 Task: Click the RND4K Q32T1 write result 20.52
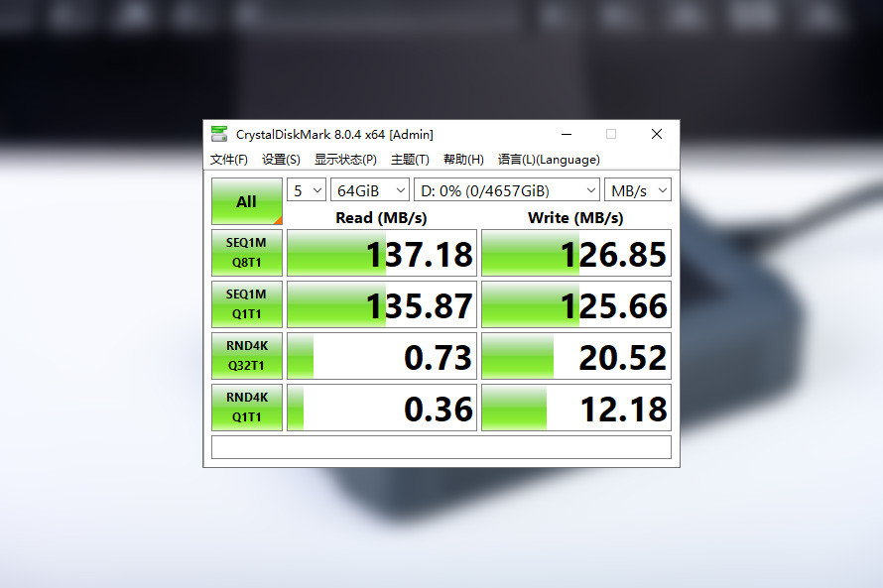(x=576, y=356)
